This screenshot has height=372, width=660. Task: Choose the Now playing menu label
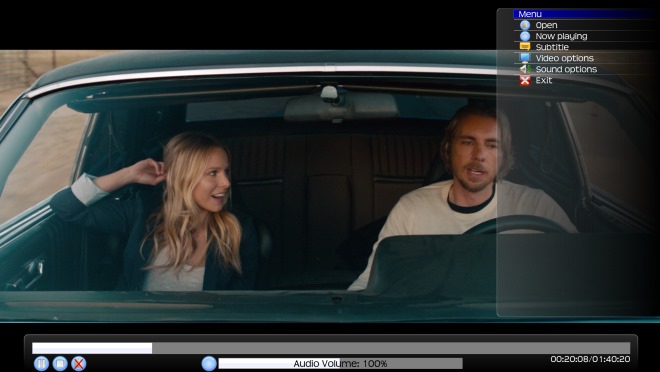point(561,36)
